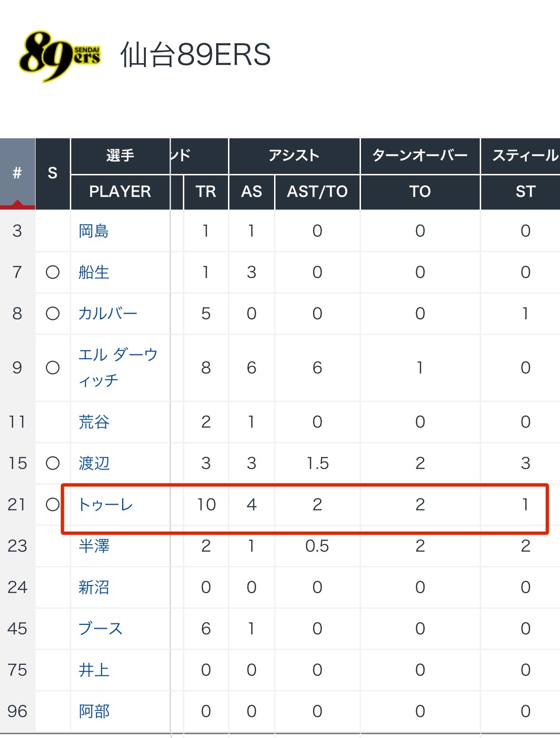Screen dimensions: 560x738
Task: Click the starter circle for 渡辺
Action: click(x=53, y=463)
